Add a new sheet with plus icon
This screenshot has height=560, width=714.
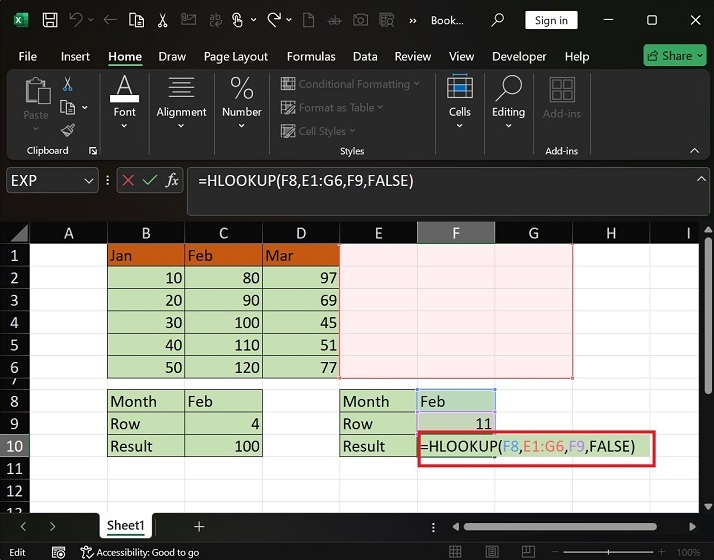coord(199,526)
